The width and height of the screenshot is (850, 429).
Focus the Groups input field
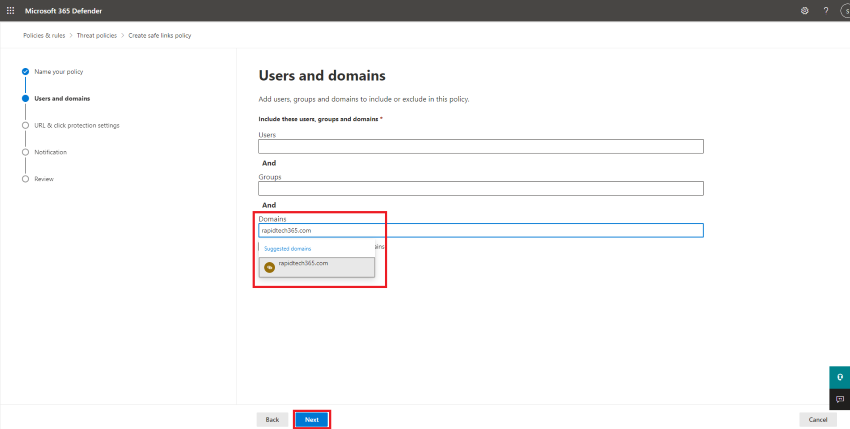pyautogui.click(x=480, y=188)
